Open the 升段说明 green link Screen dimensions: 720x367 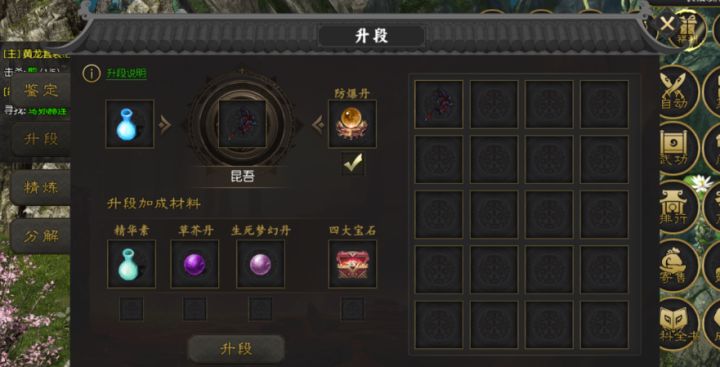pyautogui.click(x=127, y=73)
